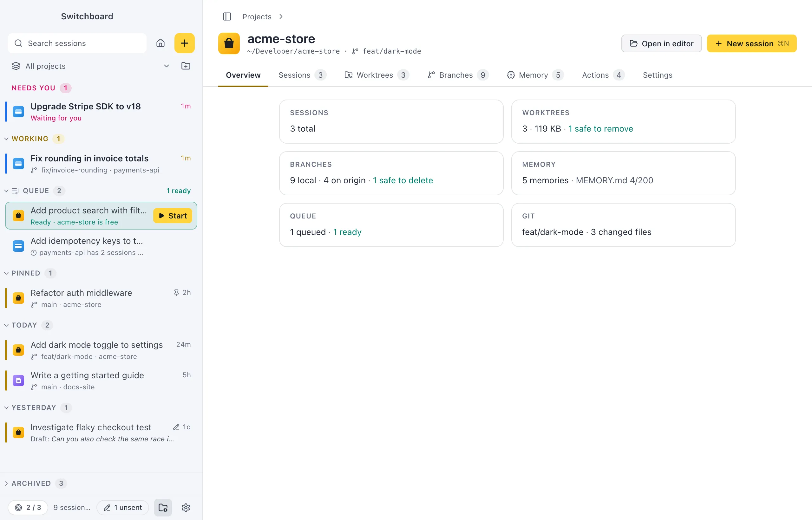Screen dimensions: 812x520
Task: Click the breadcrumb chevron after Projects
Action: point(281,16)
